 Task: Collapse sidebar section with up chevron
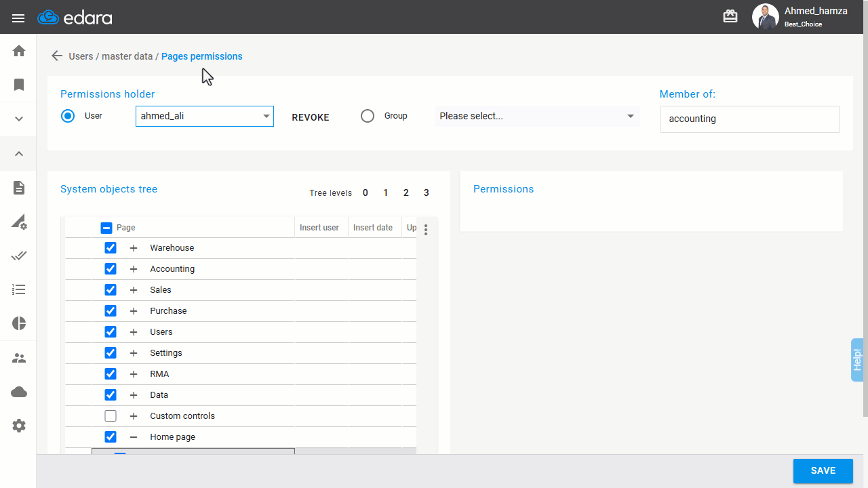19,154
